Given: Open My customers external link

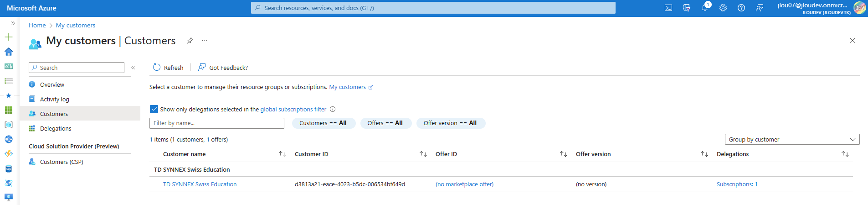Looking at the screenshot, I should tap(351, 87).
